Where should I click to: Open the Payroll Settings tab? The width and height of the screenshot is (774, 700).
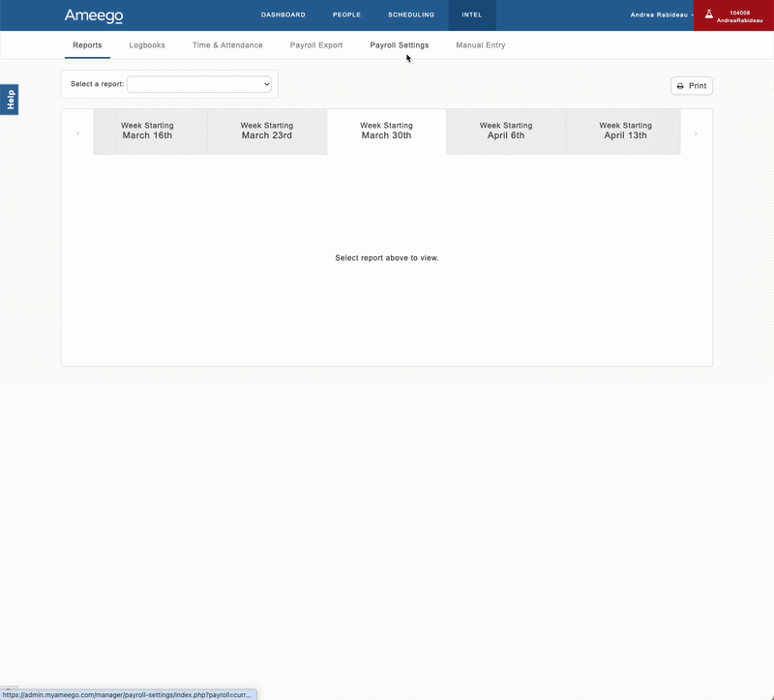400,44
